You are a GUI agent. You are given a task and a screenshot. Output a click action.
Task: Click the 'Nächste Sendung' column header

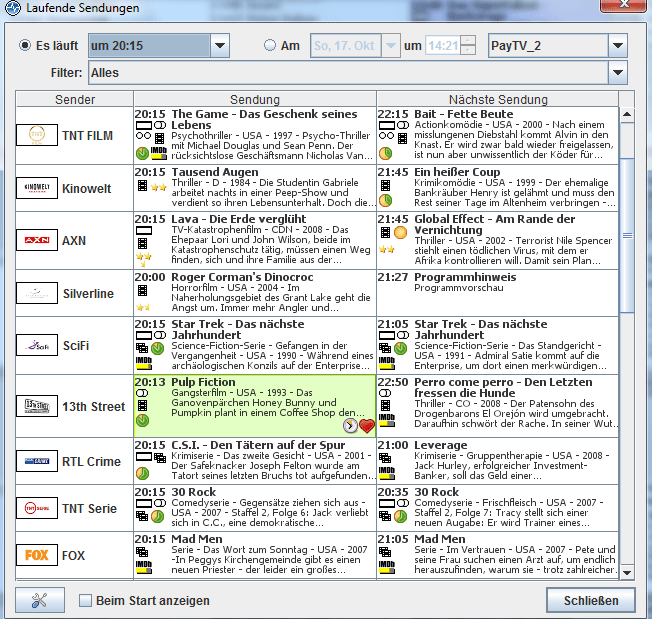(x=497, y=100)
